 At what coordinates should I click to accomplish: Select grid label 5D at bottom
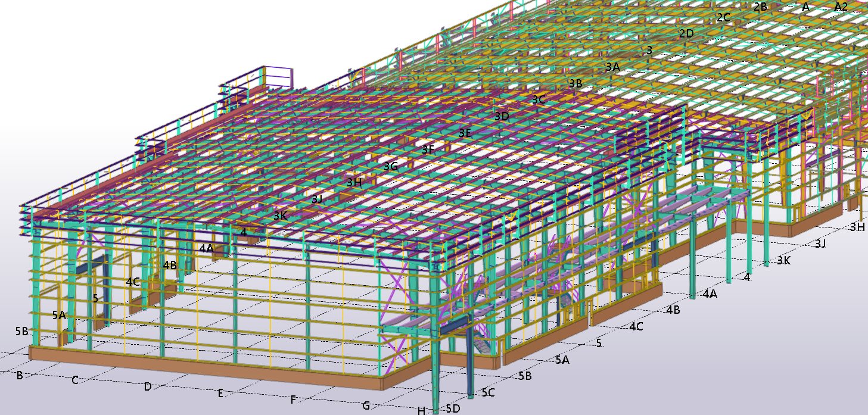453,408
